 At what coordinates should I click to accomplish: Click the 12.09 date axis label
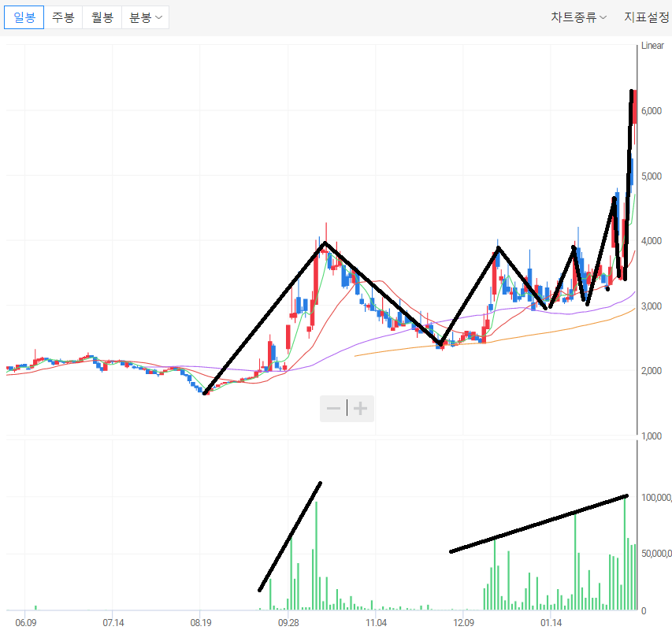click(464, 622)
